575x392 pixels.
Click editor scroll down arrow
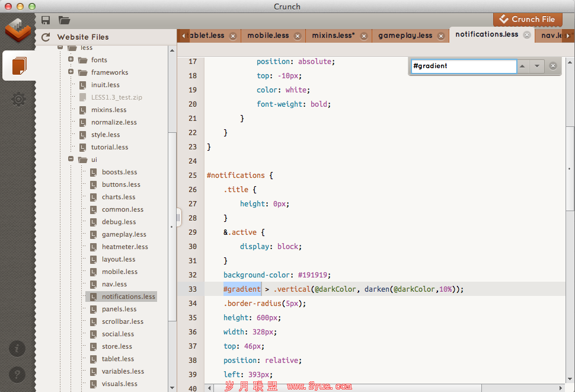point(570,378)
